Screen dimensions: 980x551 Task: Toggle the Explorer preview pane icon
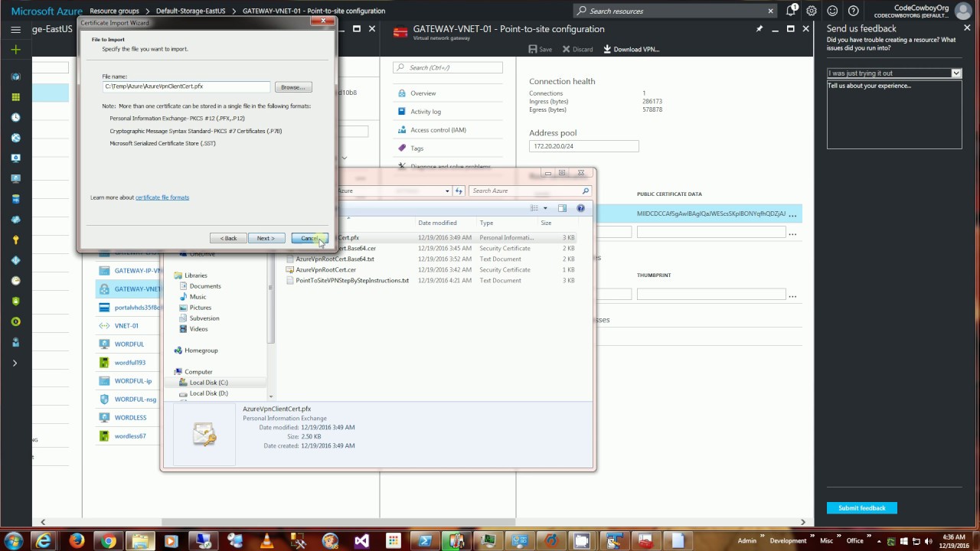(x=562, y=208)
